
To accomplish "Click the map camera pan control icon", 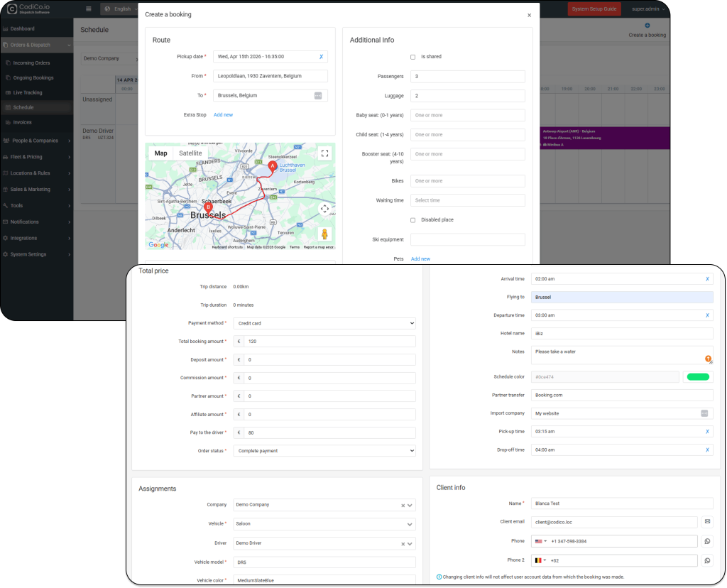I will pos(324,209).
